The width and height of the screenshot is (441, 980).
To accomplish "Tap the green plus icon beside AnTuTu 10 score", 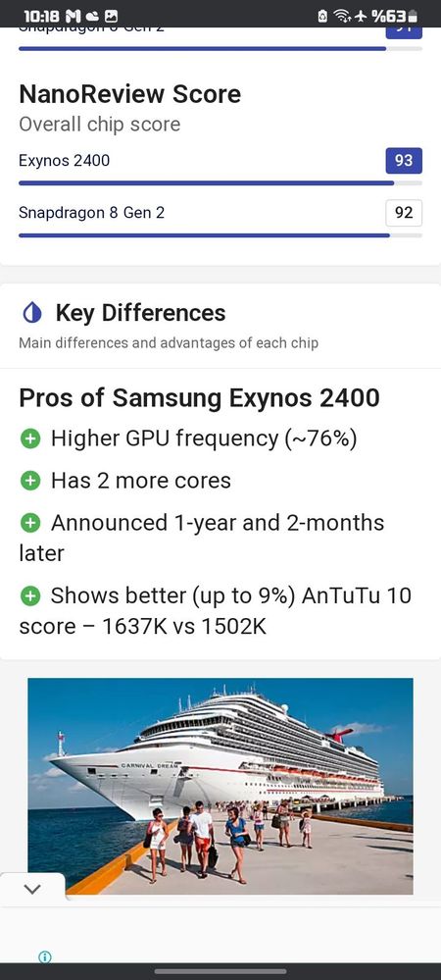I will coord(30,596).
